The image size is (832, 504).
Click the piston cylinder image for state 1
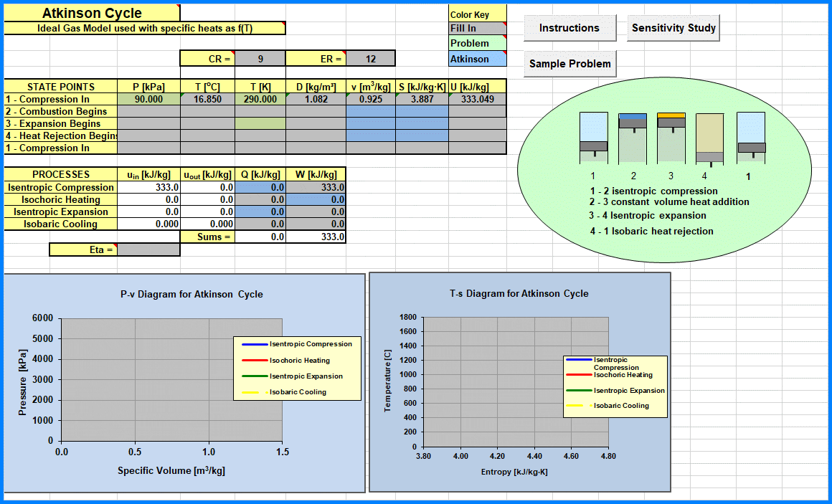[x=593, y=138]
